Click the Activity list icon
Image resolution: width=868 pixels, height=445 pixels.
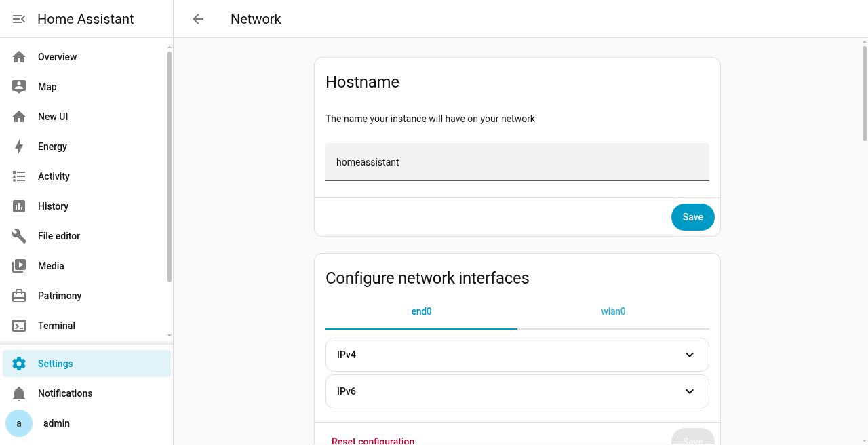[19, 176]
